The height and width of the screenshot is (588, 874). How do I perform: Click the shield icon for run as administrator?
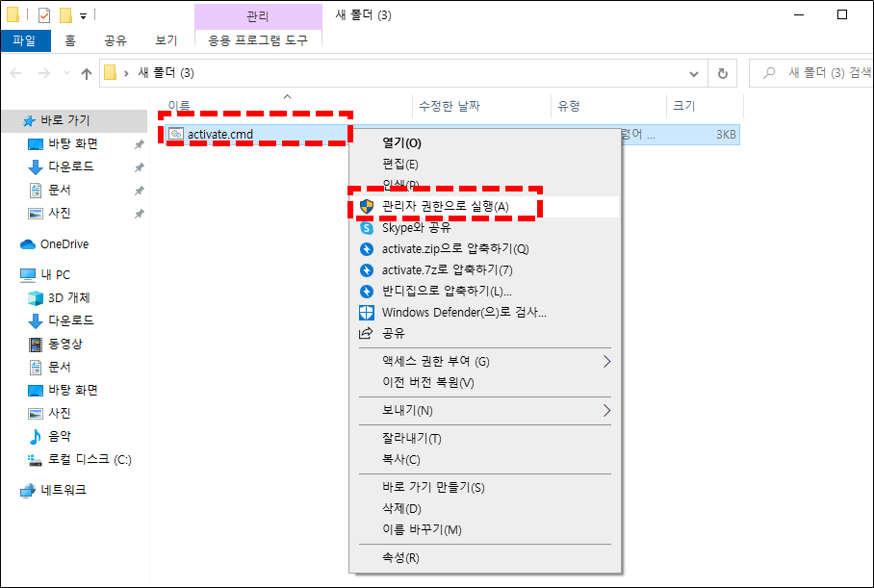pos(366,207)
